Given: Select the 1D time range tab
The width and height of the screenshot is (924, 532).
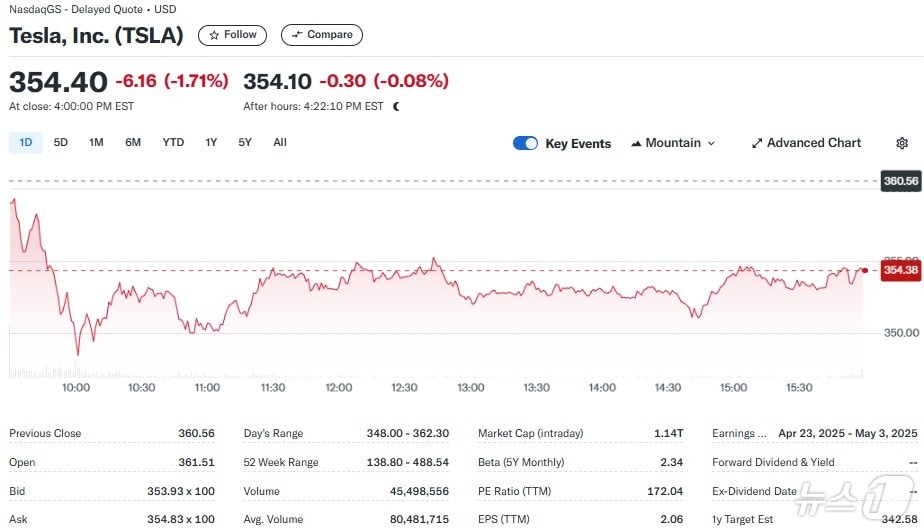Looking at the screenshot, I should click(x=26, y=142).
